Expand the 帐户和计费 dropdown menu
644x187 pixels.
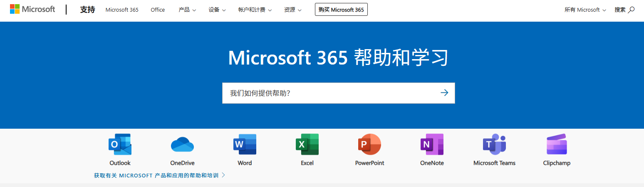click(255, 10)
